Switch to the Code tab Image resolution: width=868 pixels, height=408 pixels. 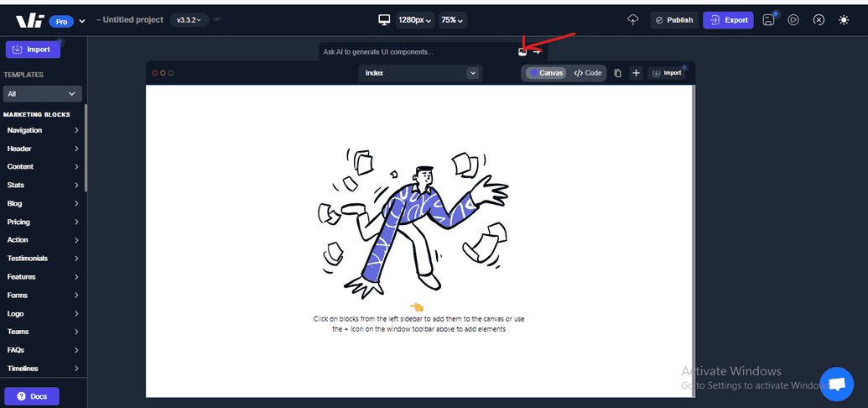pyautogui.click(x=587, y=73)
